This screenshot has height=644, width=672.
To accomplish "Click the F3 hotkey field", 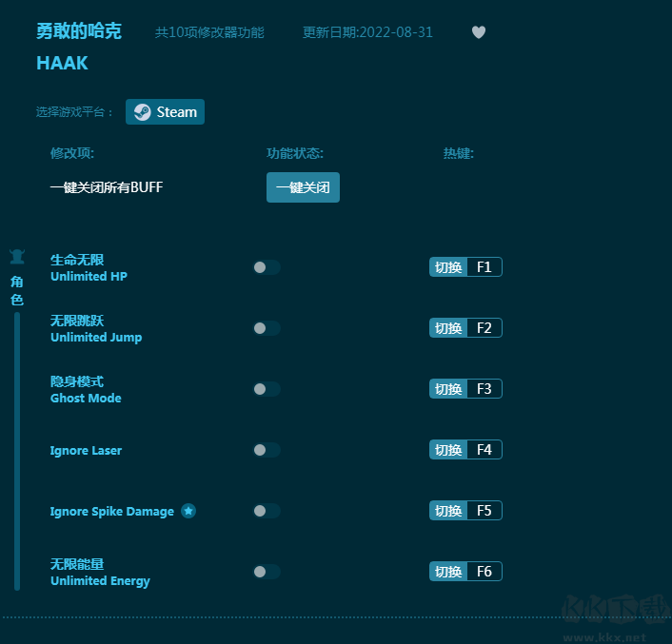I will [484, 389].
